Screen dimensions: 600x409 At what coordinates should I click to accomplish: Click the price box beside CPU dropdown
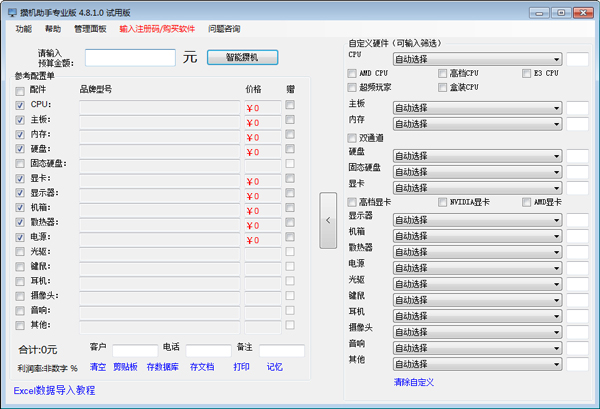pyautogui.click(x=577, y=59)
